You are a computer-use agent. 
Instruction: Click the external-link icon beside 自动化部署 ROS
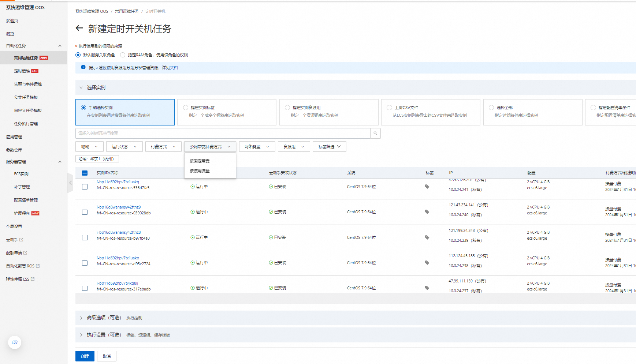coord(38,266)
